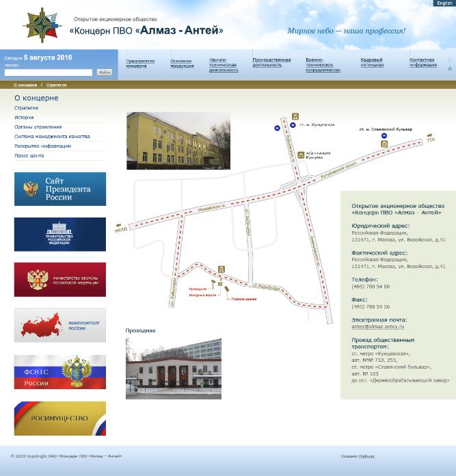Click bus stop icon above Kuntsevskaya metro
The height and width of the screenshot is (476, 456).
point(295,116)
